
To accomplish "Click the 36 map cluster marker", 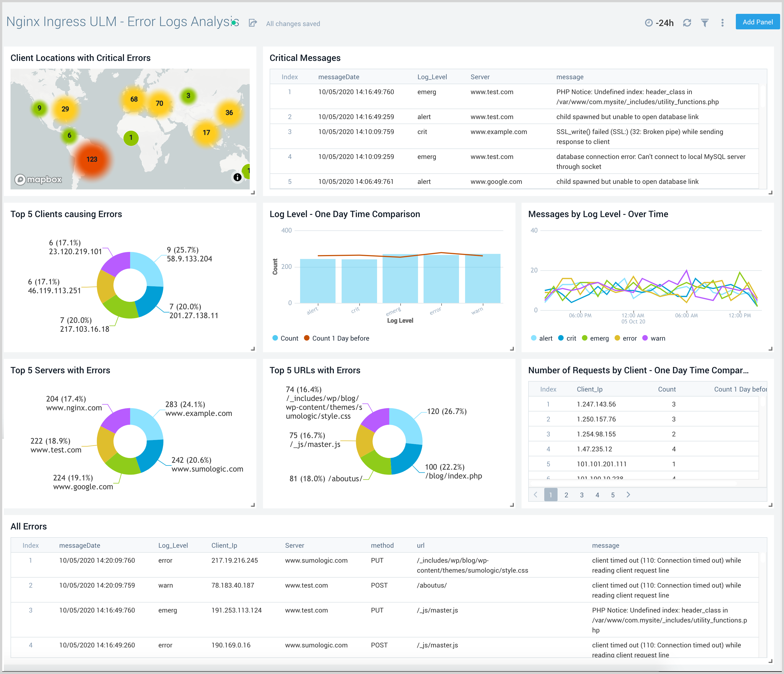I will pyautogui.click(x=229, y=113).
